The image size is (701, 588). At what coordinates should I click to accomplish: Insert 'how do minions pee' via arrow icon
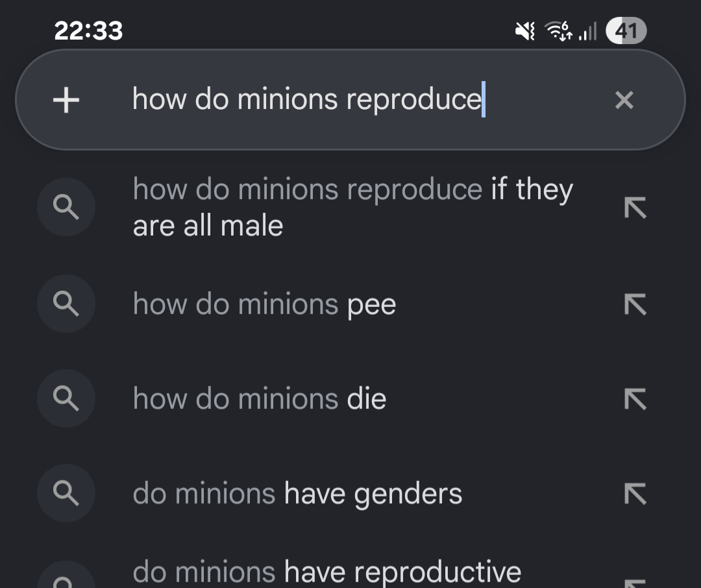(635, 304)
